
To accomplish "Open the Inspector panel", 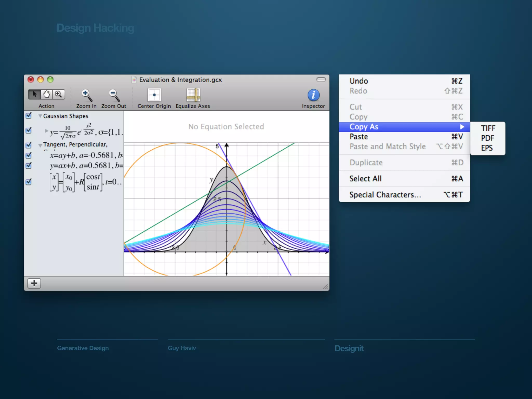I will coord(313,95).
